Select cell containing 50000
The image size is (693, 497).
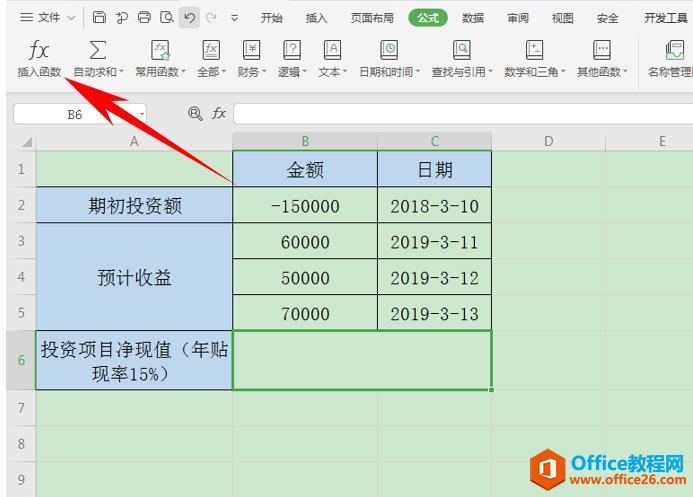[x=305, y=277]
